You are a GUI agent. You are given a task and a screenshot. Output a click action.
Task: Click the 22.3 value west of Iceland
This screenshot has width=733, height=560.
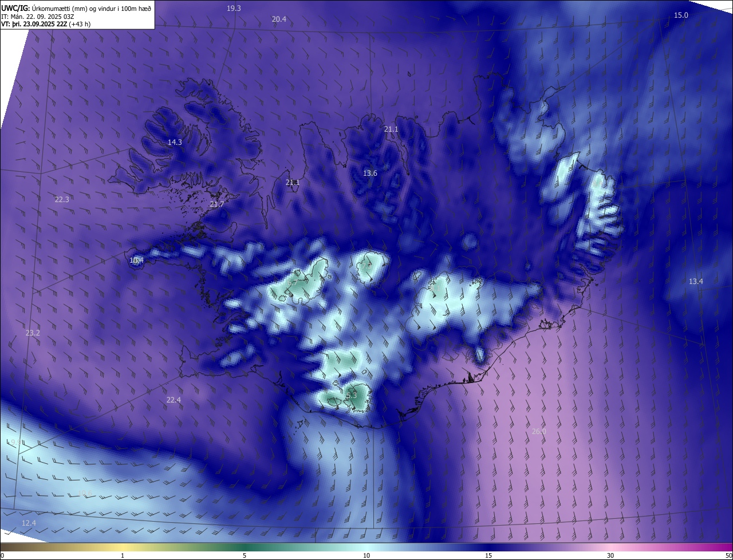point(62,199)
